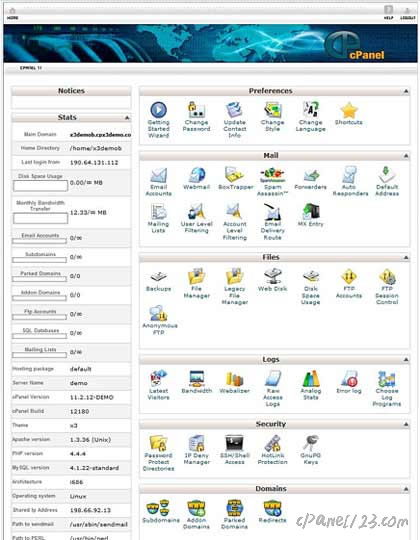Go to Home in top bar
Screen dimensions: 420x540
pos(12,14)
